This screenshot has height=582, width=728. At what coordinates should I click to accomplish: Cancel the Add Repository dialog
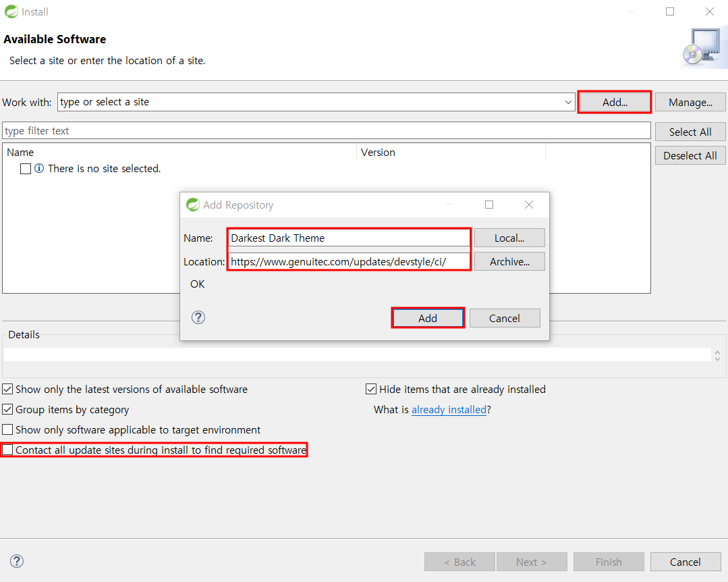pyautogui.click(x=505, y=318)
